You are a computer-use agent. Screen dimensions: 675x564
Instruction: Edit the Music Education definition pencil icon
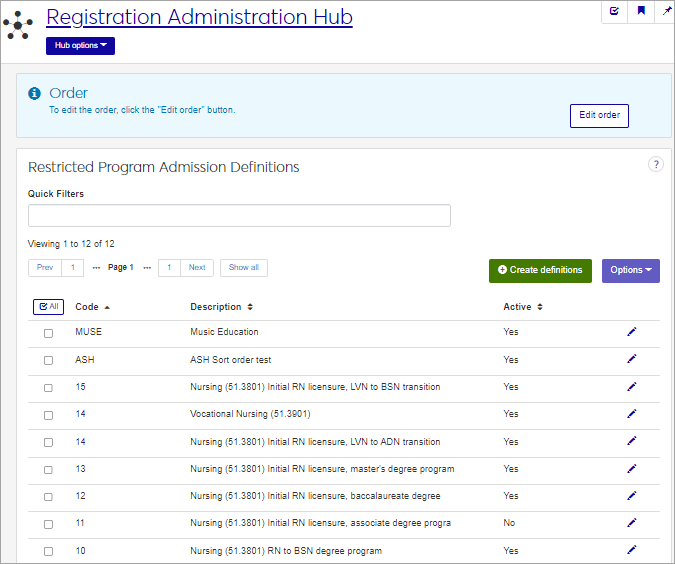(x=631, y=332)
